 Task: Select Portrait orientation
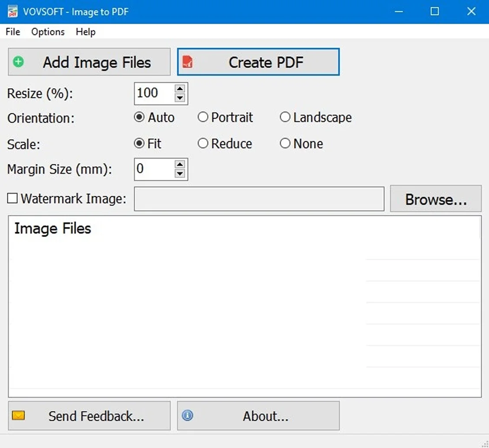pyautogui.click(x=225, y=118)
